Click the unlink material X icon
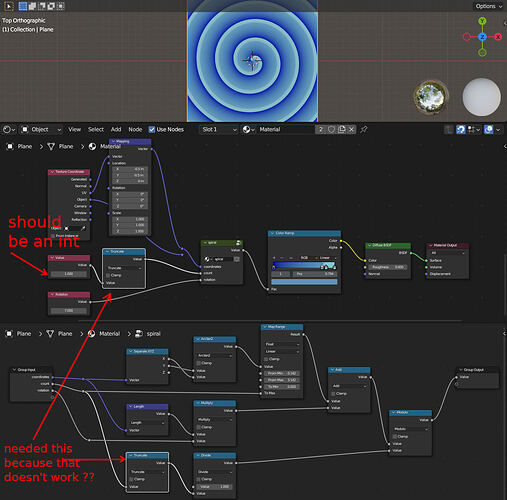The image size is (507, 500). (351, 129)
